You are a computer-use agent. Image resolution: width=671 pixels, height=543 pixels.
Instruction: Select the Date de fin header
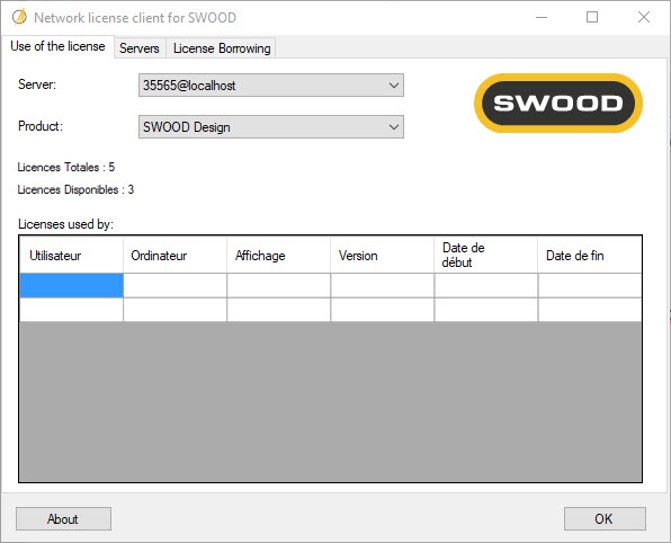(589, 256)
